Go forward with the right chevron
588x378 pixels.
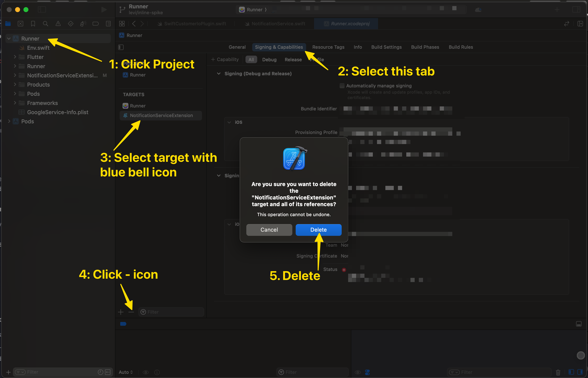(142, 24)
